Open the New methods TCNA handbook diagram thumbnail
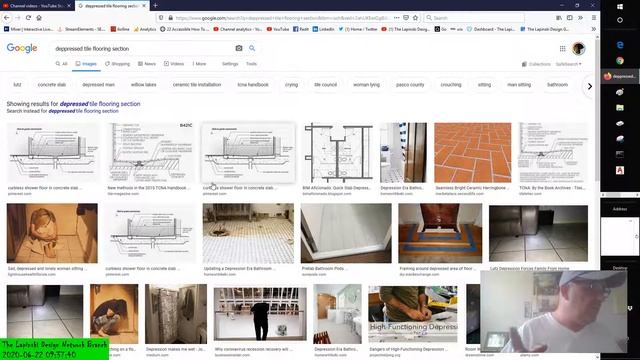The image size is (640, 360). [x=150, y=153]
